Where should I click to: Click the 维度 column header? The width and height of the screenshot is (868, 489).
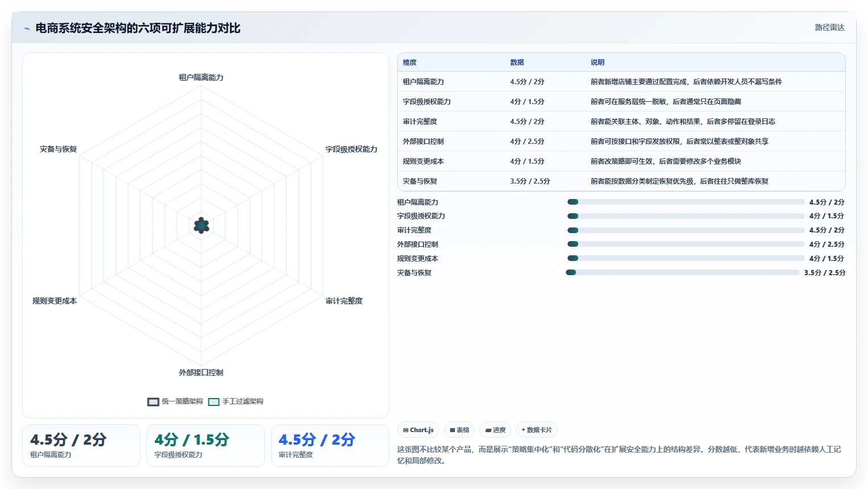[410, 63]
